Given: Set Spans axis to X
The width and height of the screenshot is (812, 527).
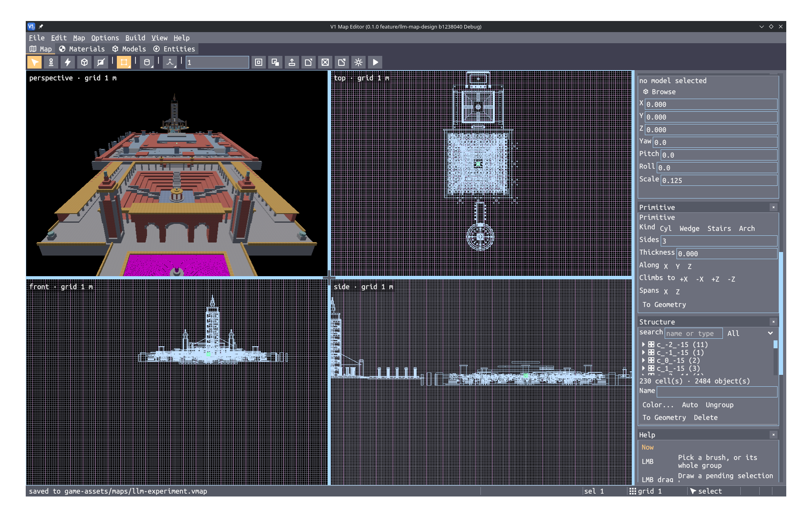Looking at the screenshot, I should [x=666, y=292].
